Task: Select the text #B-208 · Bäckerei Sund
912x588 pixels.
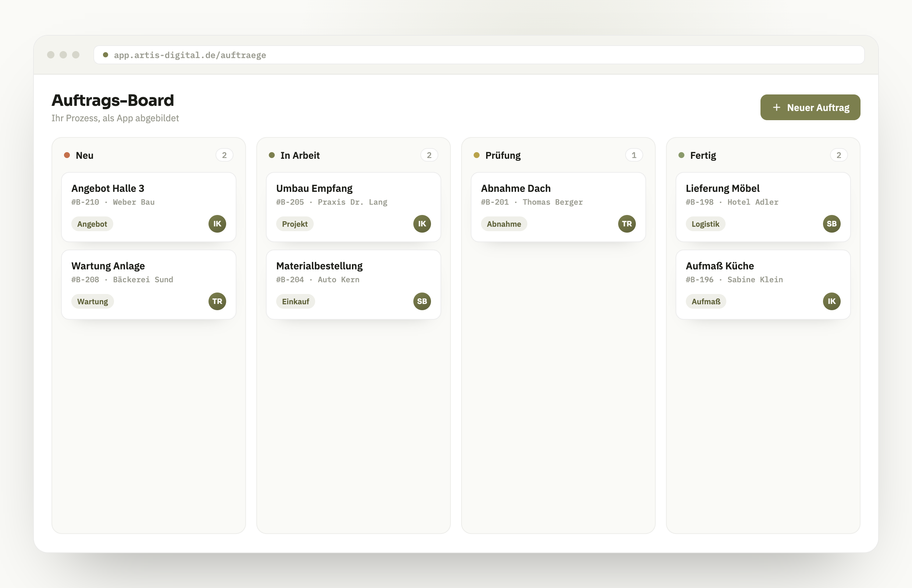Action: [122, 280]
